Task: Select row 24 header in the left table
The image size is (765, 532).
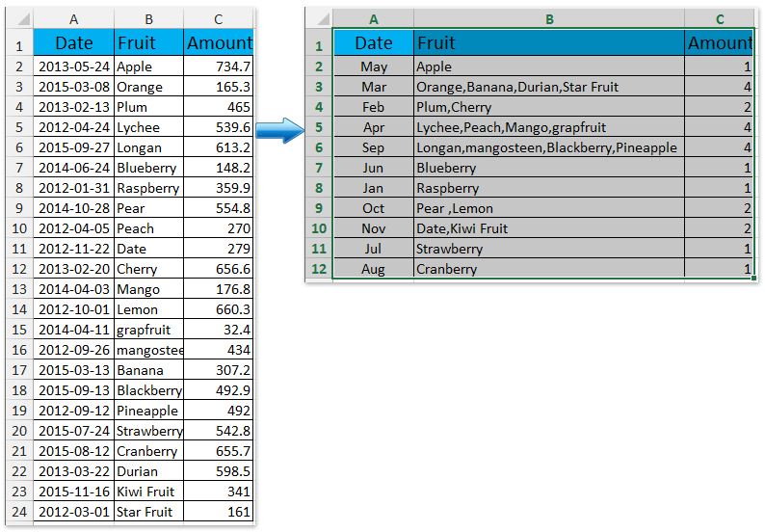Action: point(17,512)
